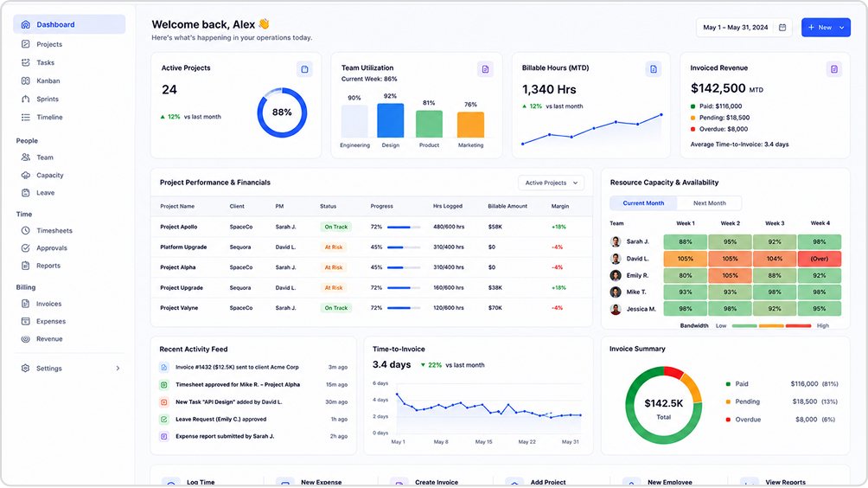Click the Invoiced Revenue card icon
The width and height of the screenshot is (868, 488).
click(x=833, y=69)
